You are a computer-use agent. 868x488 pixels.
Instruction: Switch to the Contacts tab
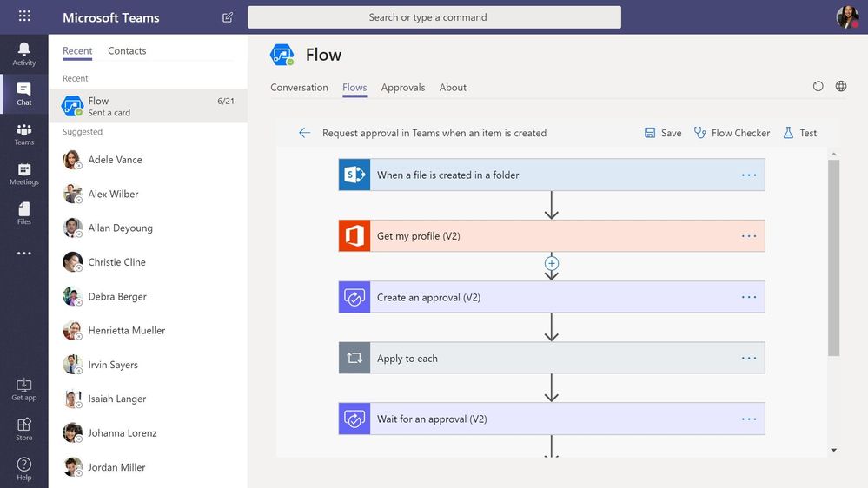coord(127,51)
